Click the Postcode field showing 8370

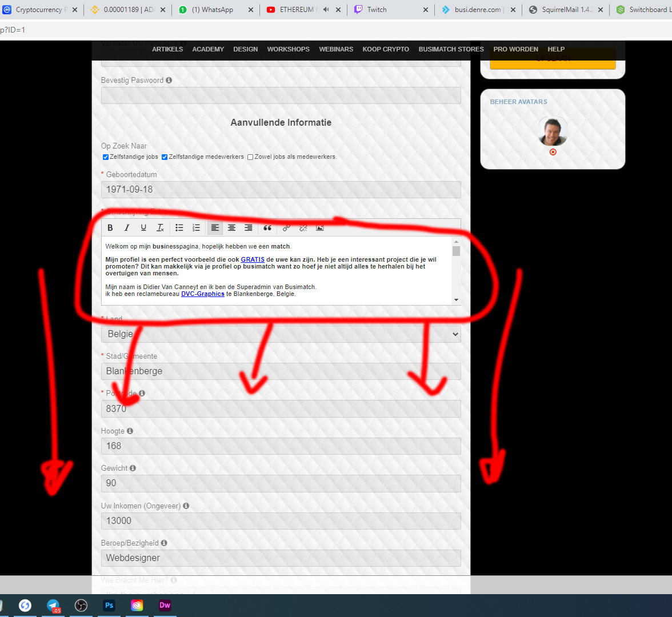pyautogui.click(x=281, y=409)
